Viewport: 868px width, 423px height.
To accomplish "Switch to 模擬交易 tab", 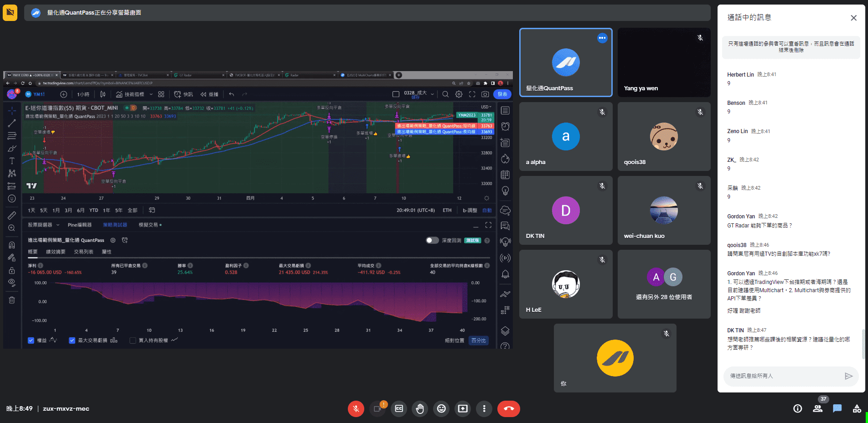I will [150, 225].
